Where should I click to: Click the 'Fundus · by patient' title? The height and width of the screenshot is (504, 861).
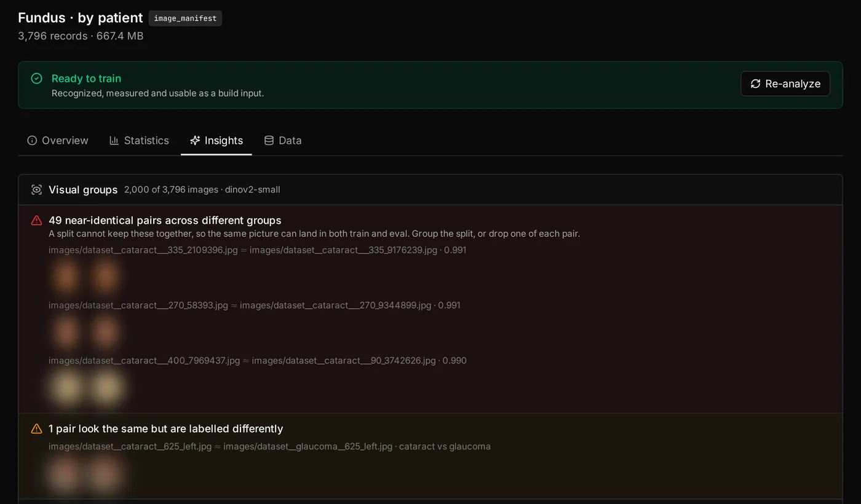(x=81, y=18)
